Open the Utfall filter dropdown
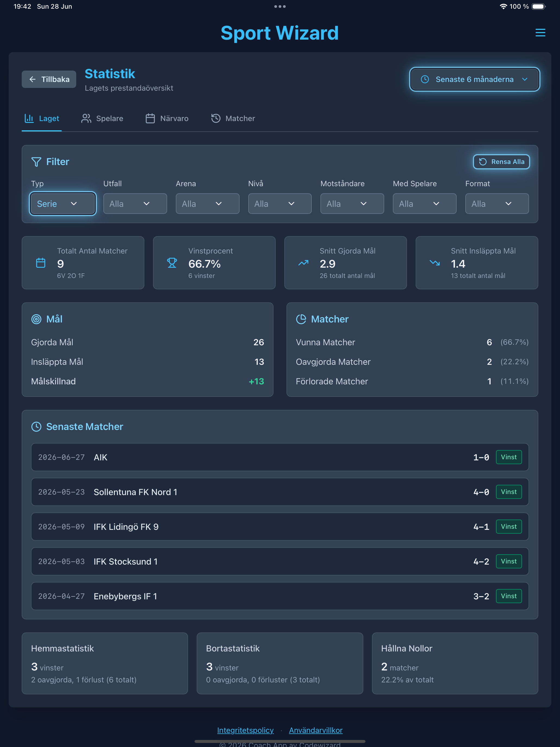 [135, 204]
